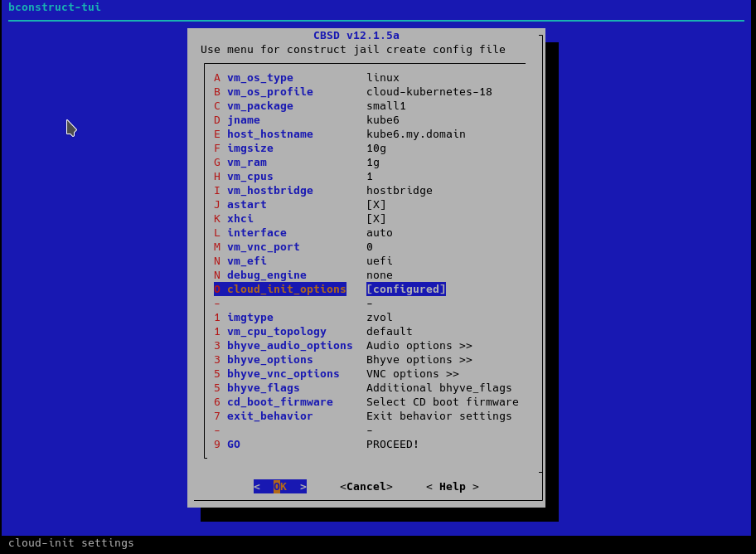Click the 'hostbridge' value text
The width and height of the screenshot is (756, 554).
coord(400,191)
